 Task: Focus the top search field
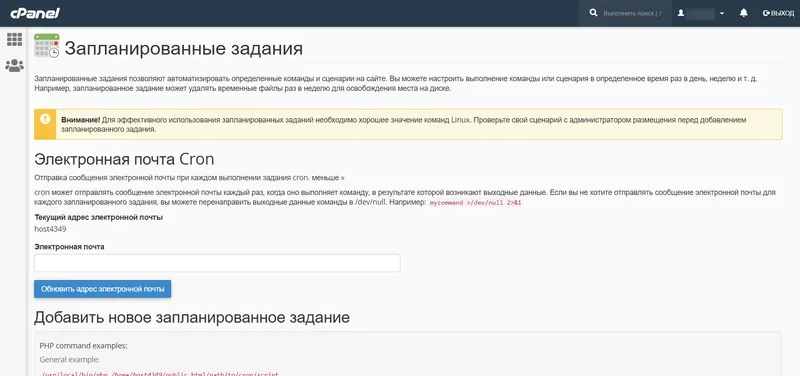634,13
